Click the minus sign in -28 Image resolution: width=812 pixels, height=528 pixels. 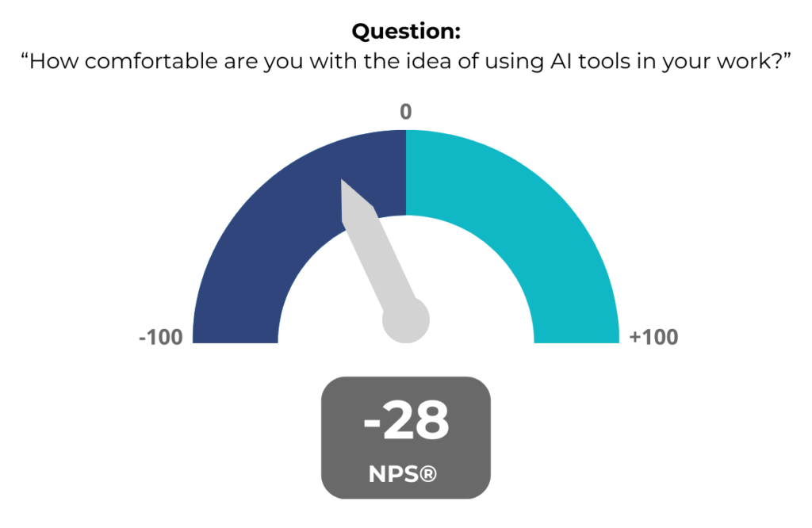click(372, 423)
